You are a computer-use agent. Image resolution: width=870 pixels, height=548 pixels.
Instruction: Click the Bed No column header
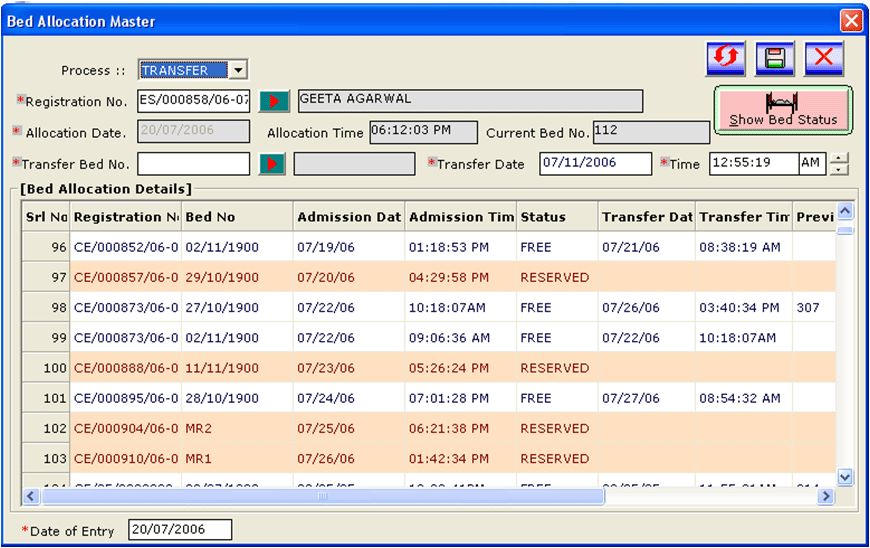pyautogui.click(x=237, y=217)
